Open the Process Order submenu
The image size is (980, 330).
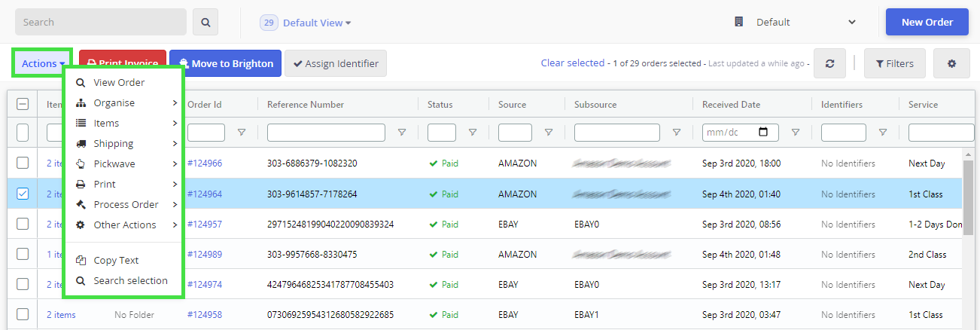[126, 204]
